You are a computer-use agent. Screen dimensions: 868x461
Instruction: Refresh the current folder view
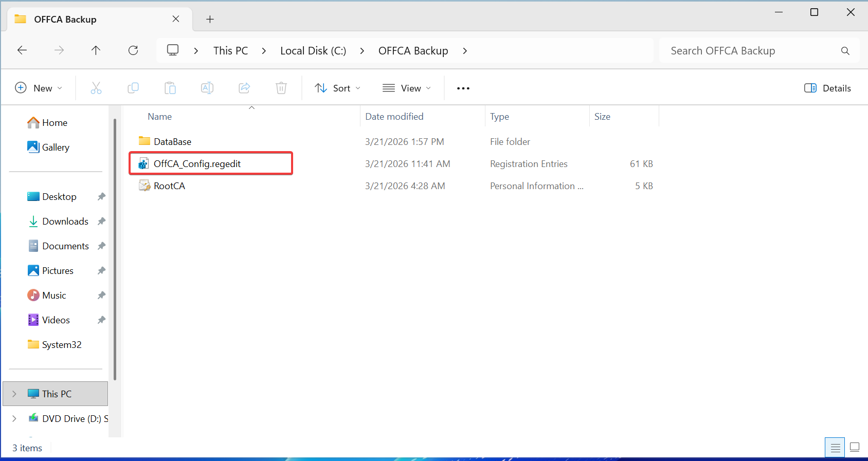[x=133, y=50]
